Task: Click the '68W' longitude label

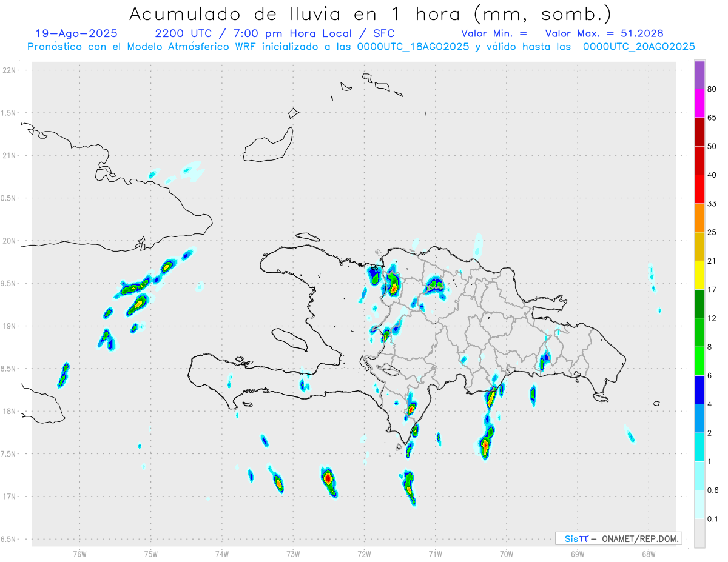Action: [649, 554]
